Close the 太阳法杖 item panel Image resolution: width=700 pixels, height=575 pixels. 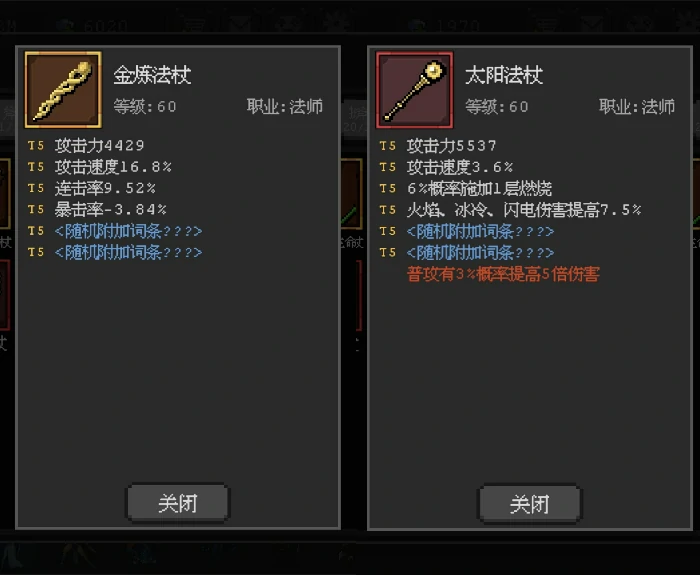[x=530, y=504]
